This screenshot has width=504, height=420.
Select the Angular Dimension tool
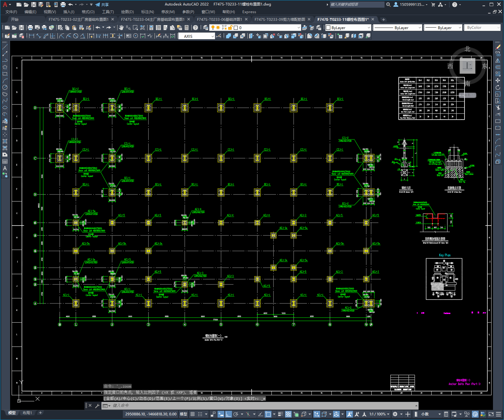point(82,36)
